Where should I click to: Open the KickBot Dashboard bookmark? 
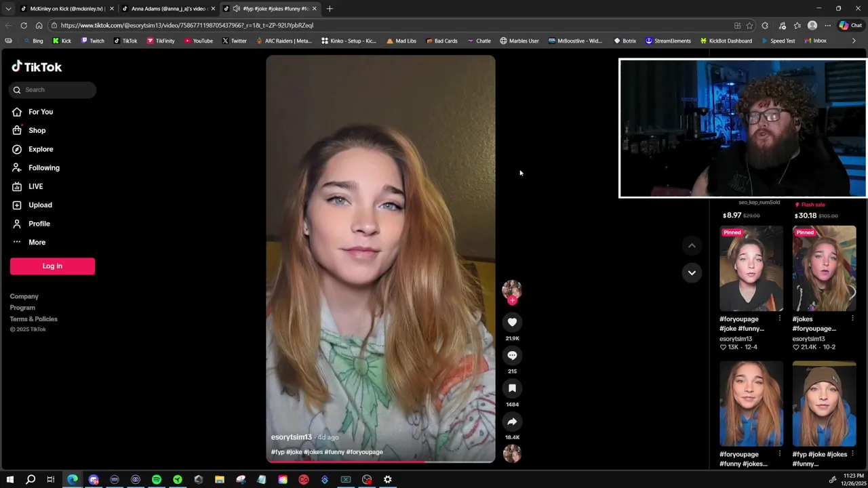(726, 41)
